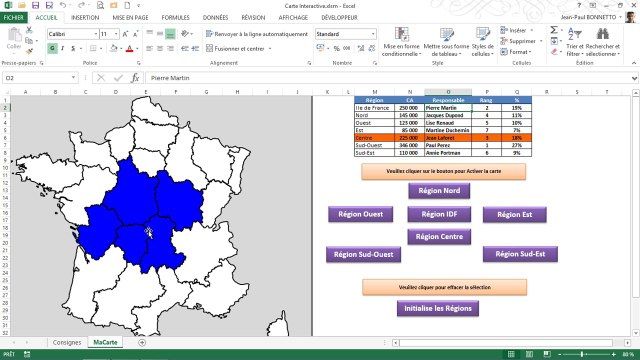The height and width of the screenshot is (360, 640).
Task: Switch to the INSERTION tab
Action: 85,18
